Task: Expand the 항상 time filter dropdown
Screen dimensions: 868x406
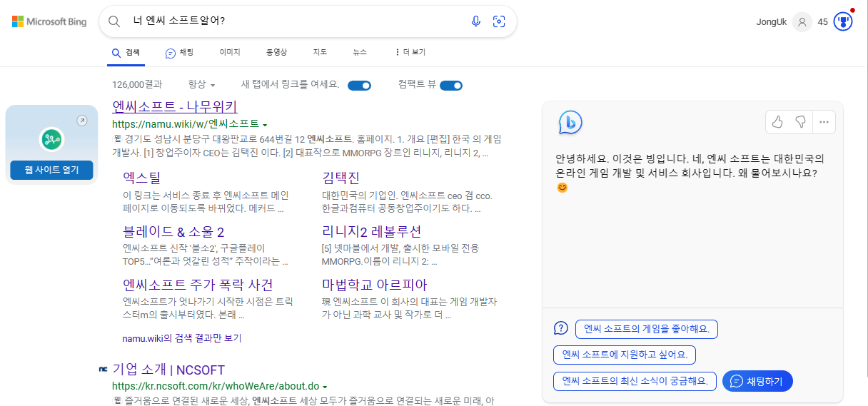Action: [201, 84]
